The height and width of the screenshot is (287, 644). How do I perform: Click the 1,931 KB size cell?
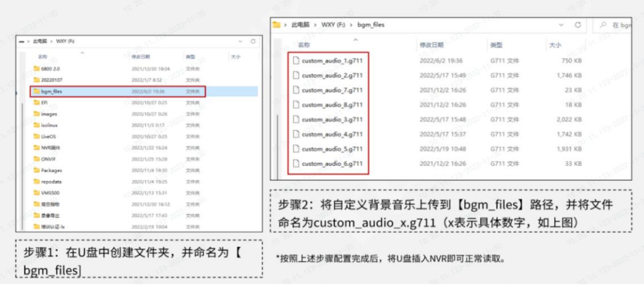(569, 149)
